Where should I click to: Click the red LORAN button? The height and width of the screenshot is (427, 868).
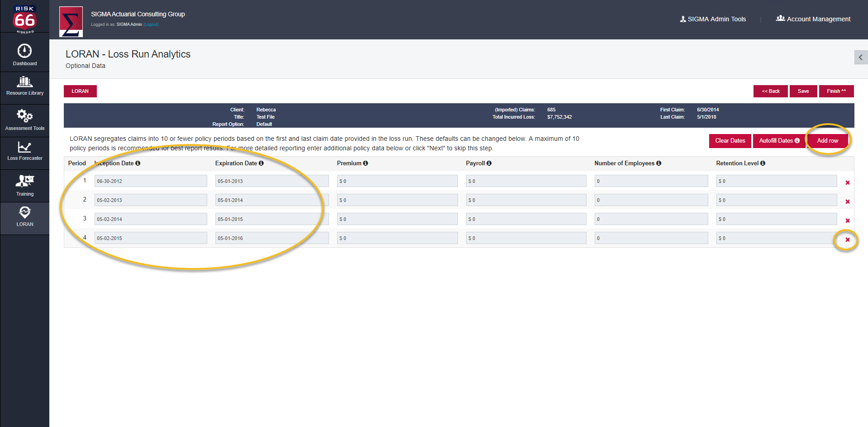click(80, 91)
